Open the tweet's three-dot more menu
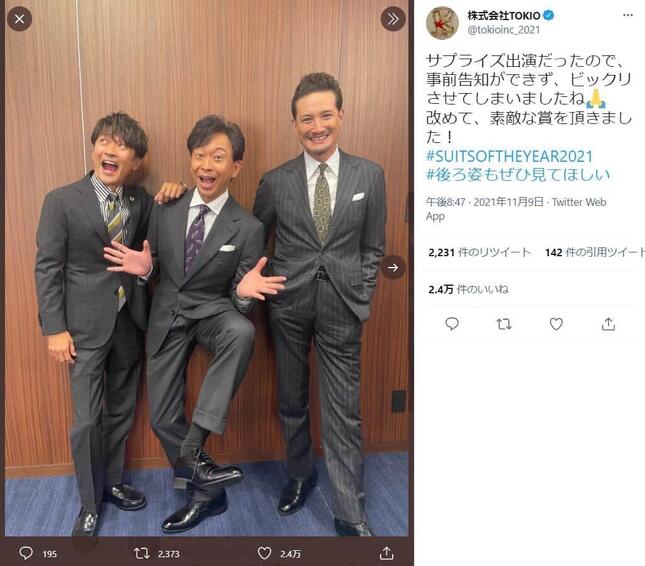 point(628,15)
